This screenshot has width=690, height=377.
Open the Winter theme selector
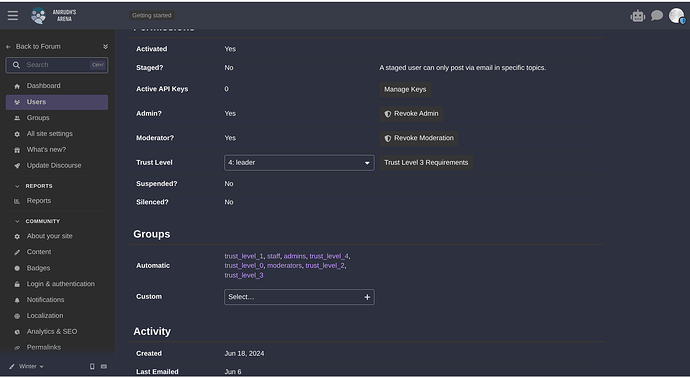pyautogui.click(x=27, y=366)
